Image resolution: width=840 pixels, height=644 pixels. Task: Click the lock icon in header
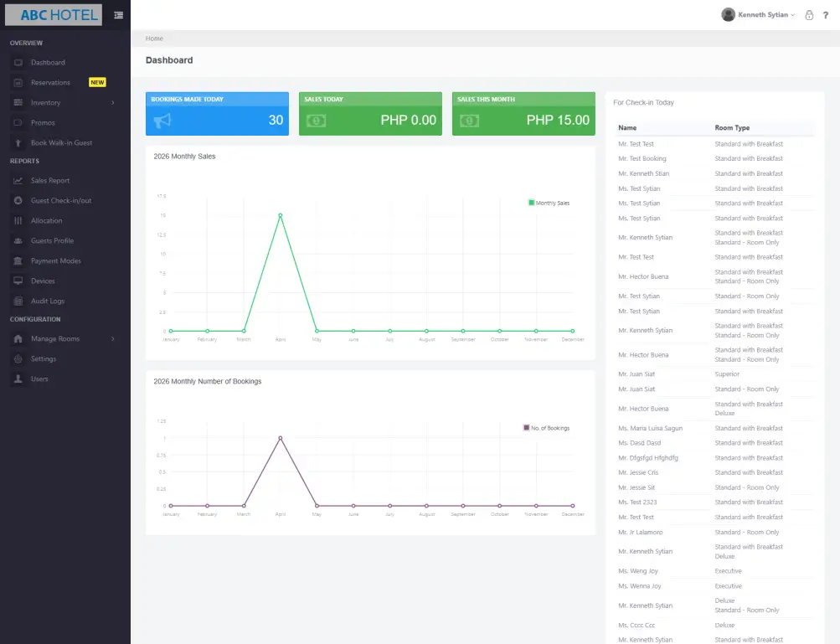click(809, 15)
